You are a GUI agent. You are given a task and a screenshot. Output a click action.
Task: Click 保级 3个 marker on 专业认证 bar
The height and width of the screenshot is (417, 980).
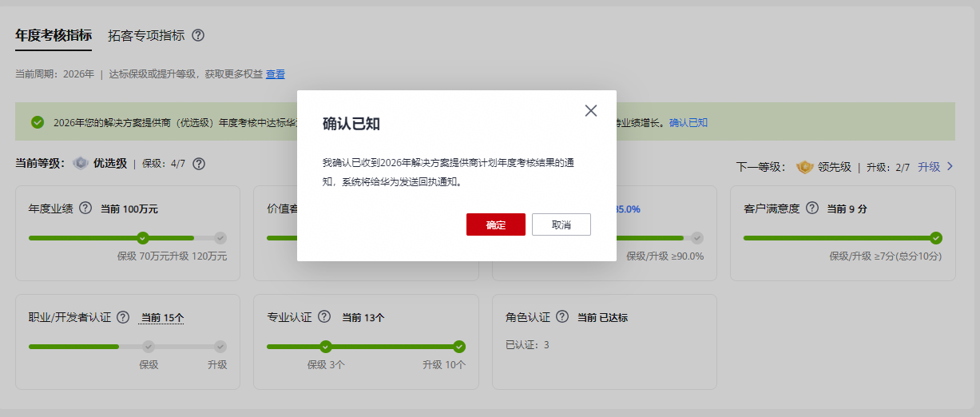point(326,346)
